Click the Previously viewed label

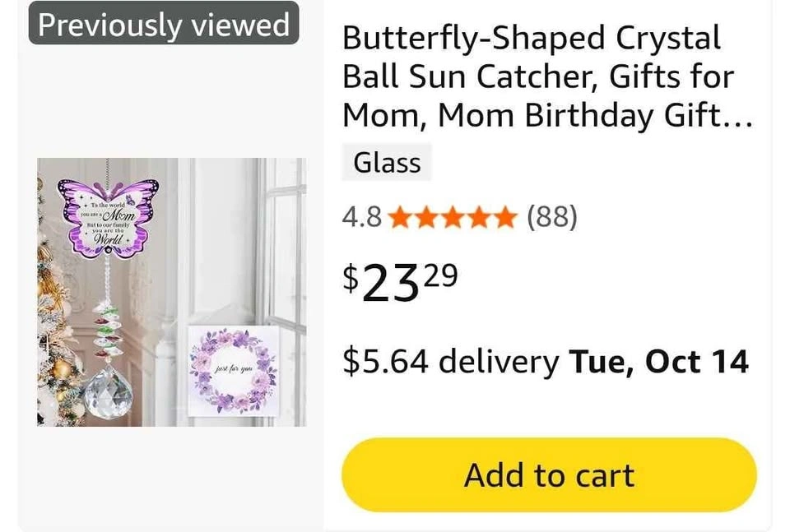164,25
